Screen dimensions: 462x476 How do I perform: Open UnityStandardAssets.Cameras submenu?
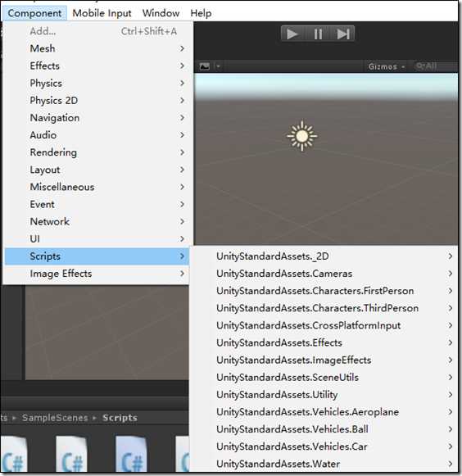click(x=325, y=274)
